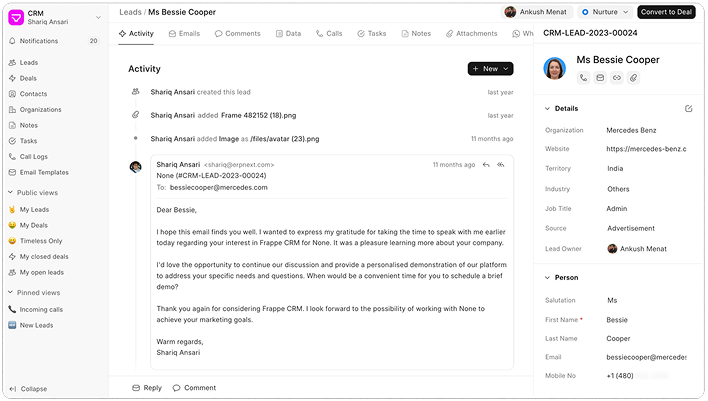Click the email icon under Bessie Cooper
708x401 pixels.
coord(600,78)
